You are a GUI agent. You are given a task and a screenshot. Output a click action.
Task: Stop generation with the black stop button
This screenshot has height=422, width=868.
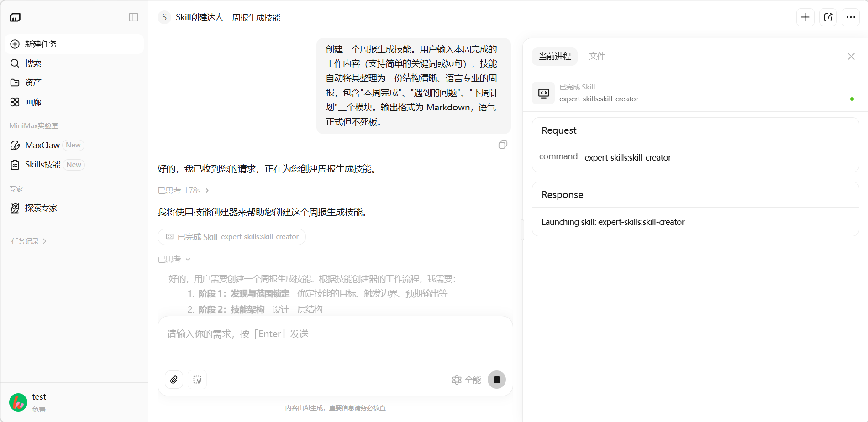pyautogui.click(x=496, y=380)
